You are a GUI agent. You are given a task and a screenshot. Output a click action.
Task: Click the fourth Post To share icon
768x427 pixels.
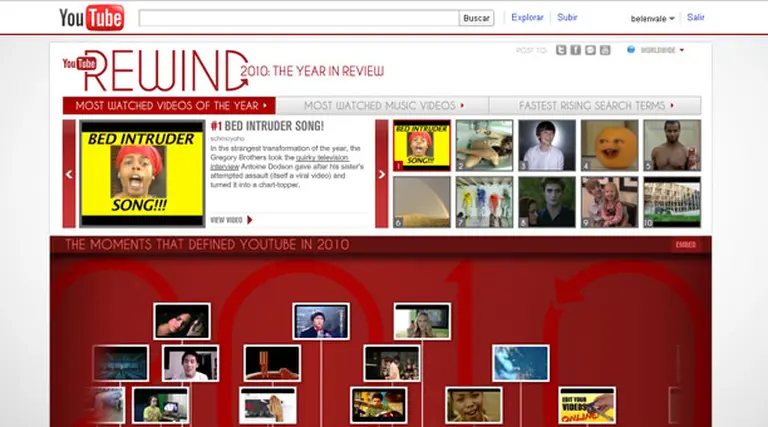coord(605,50)
